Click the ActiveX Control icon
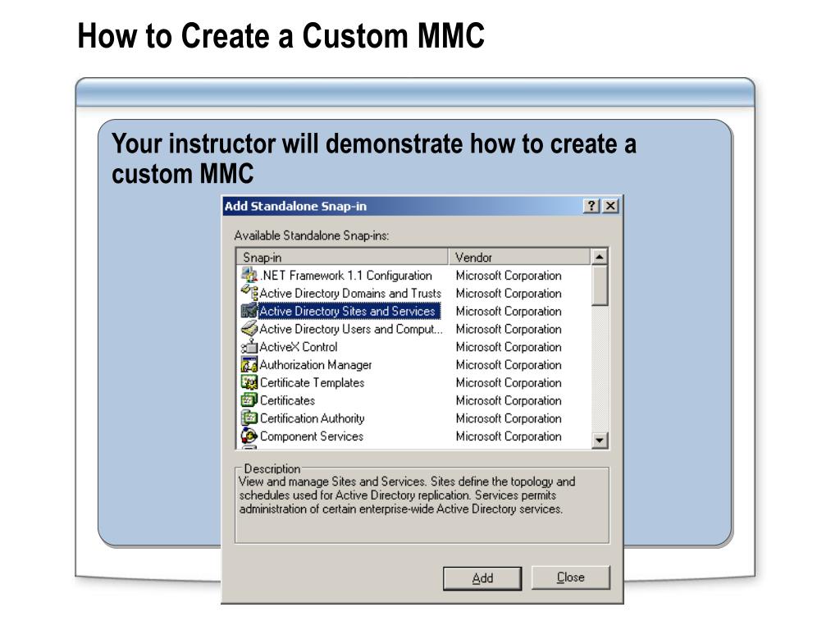Screen dimensions: 840x630 [x=249, y=346]
